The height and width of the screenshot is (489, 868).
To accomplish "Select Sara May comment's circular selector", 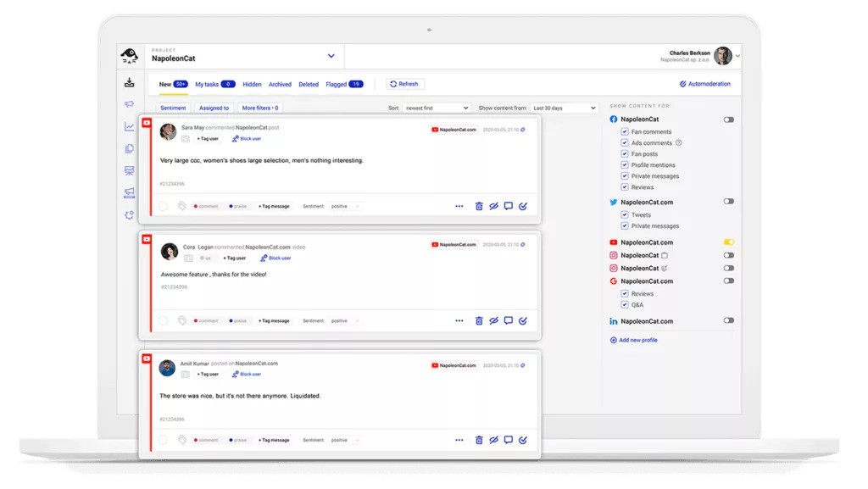I will (x=163, y=206).
